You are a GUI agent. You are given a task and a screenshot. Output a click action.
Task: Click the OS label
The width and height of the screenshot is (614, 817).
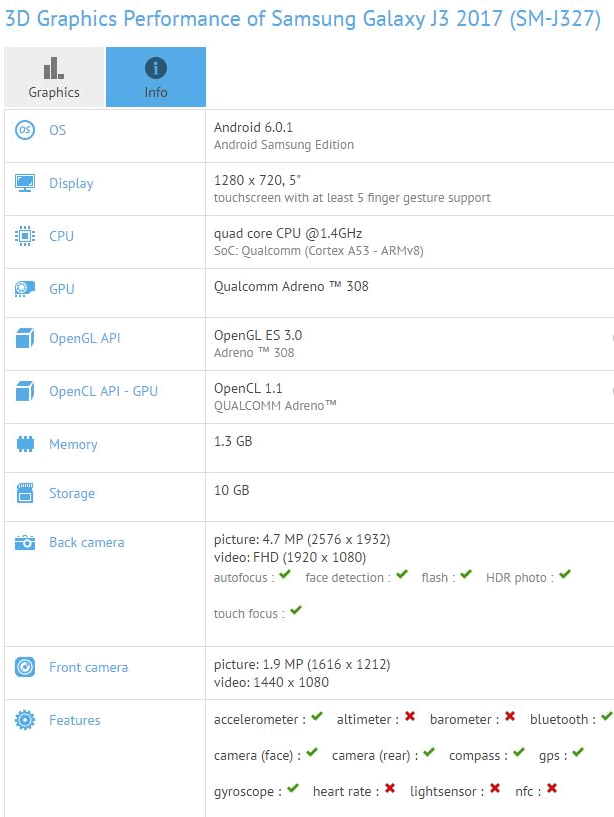[57, 130]
